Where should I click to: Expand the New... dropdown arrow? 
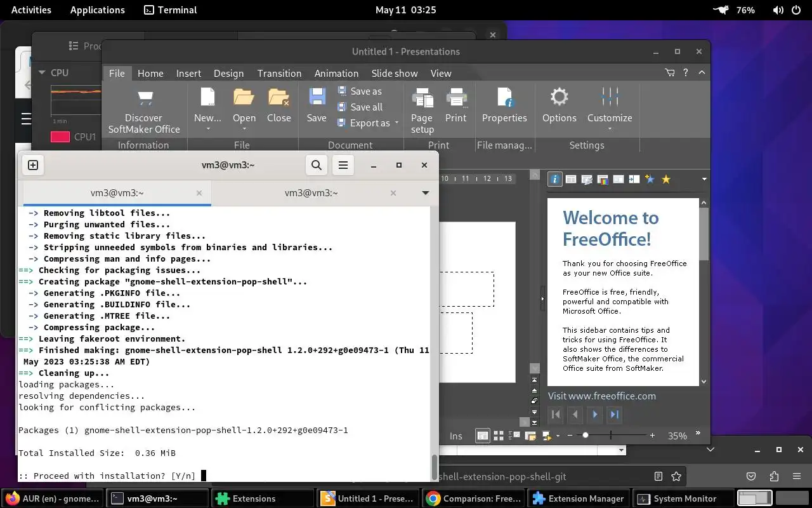coord(208,130)
